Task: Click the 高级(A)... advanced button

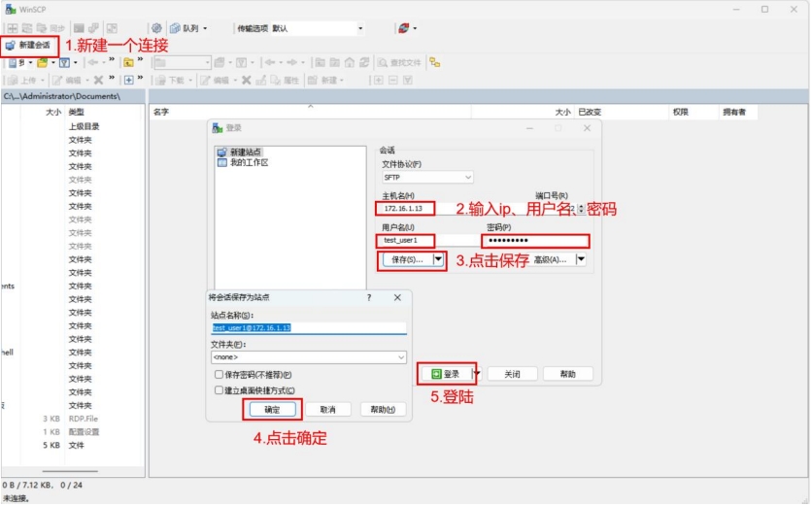Action: [x=551, y=259]
